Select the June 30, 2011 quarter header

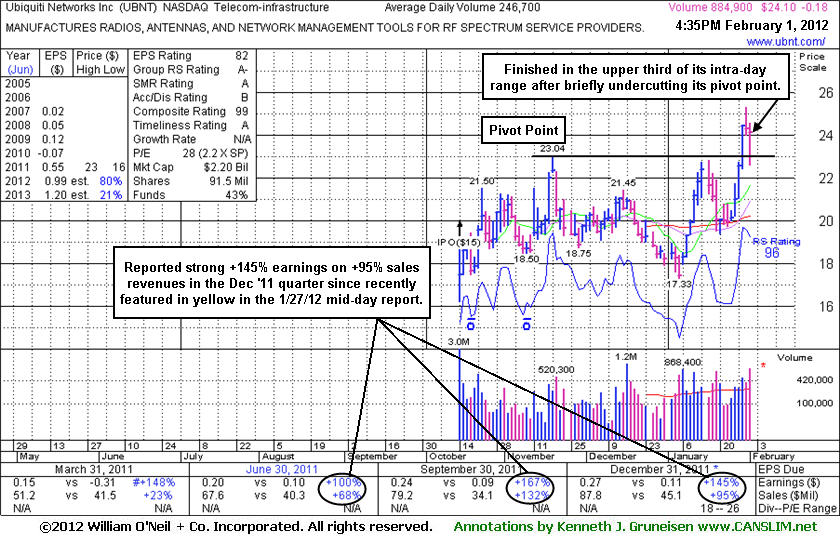pos(282,469)
